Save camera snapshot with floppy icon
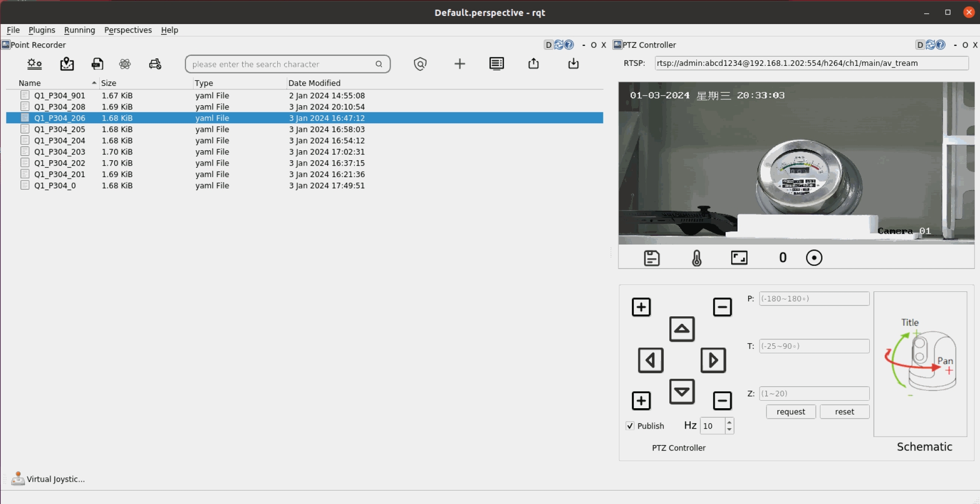 651,258
